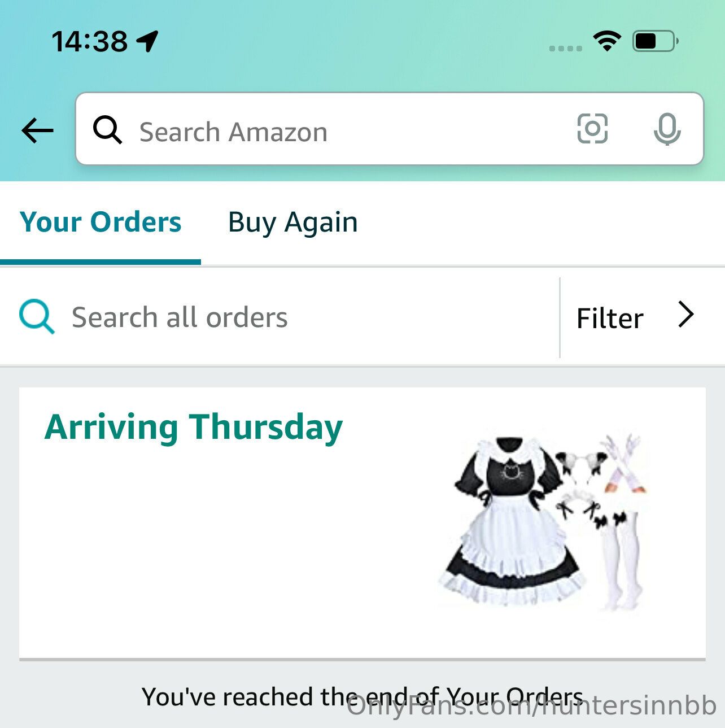The width and height of the screenshot is (725, 728).
Task: Select the Your Orders tab
Action: [101, 222]
